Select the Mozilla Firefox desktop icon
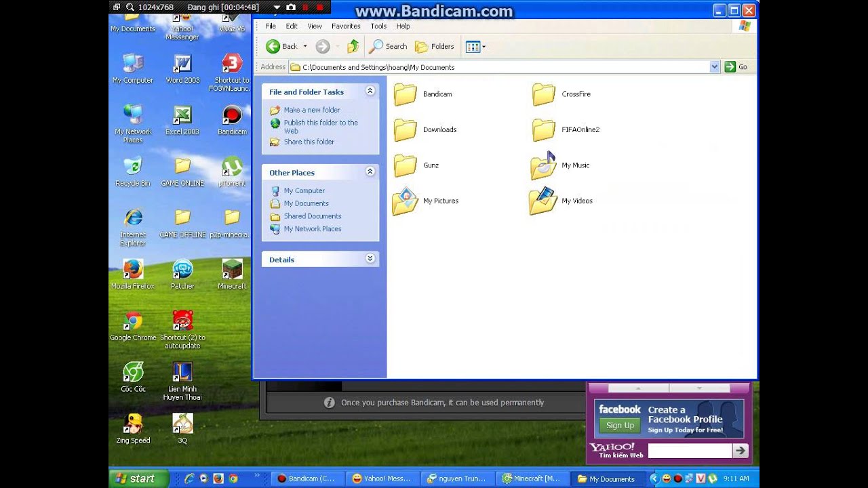Screen dimensions: 868x488 [133, 274]
